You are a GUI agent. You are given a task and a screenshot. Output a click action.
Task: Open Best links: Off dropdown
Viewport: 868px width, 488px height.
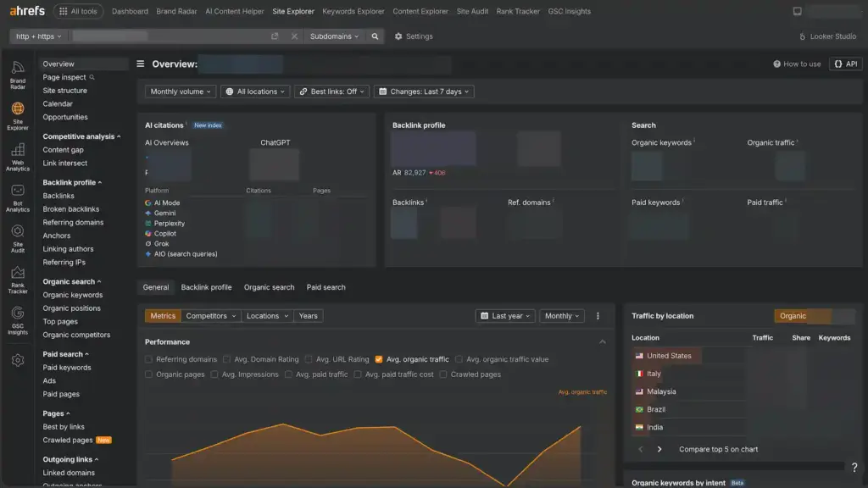tap(332, 91)
